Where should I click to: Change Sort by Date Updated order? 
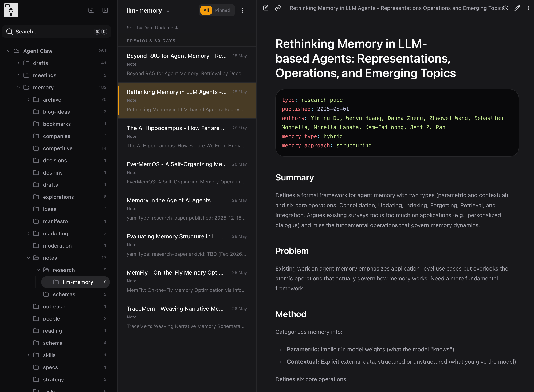tap(152, 28)
